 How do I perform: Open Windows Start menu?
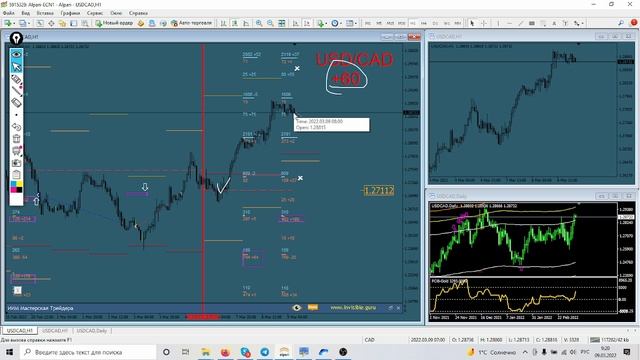(9, 352)
